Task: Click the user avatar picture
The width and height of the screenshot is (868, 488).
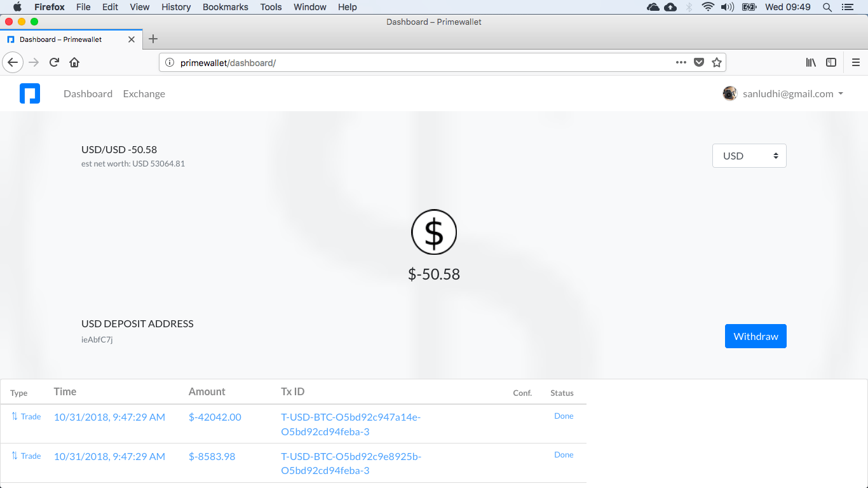Action: (x=729, y=93)
